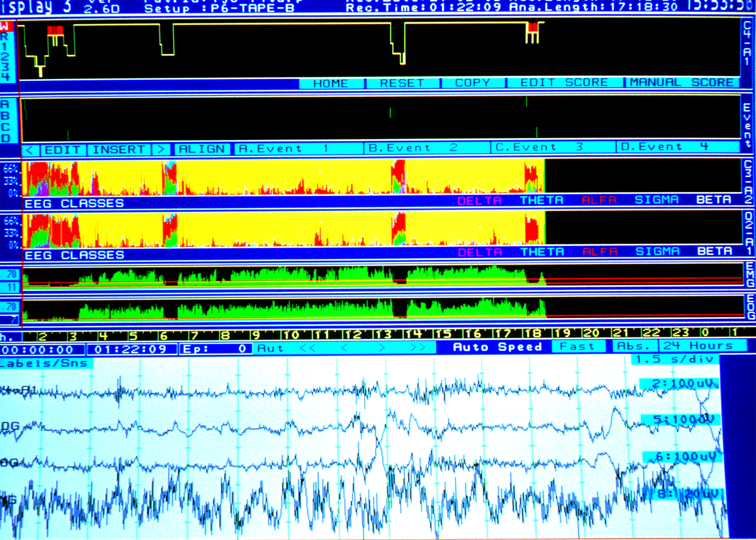Click the right arrow beside INSERT
The height and width of the screenshot is (540, 756).
click(161, 149)
